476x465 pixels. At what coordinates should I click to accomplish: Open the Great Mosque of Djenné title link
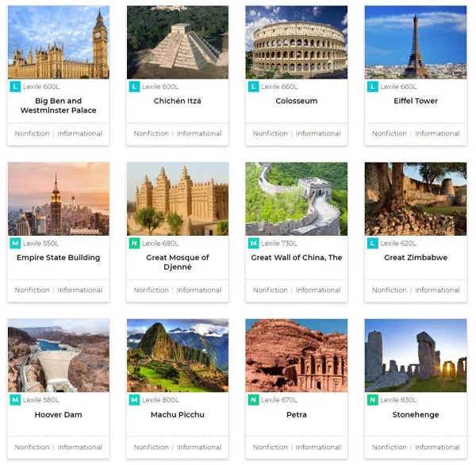pyautogui.click(x=178, y=262)
